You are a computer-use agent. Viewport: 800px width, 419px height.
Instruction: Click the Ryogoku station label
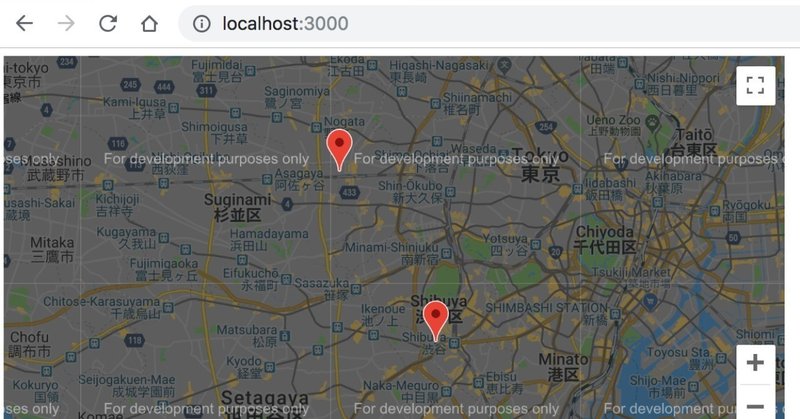pos(747,210)
